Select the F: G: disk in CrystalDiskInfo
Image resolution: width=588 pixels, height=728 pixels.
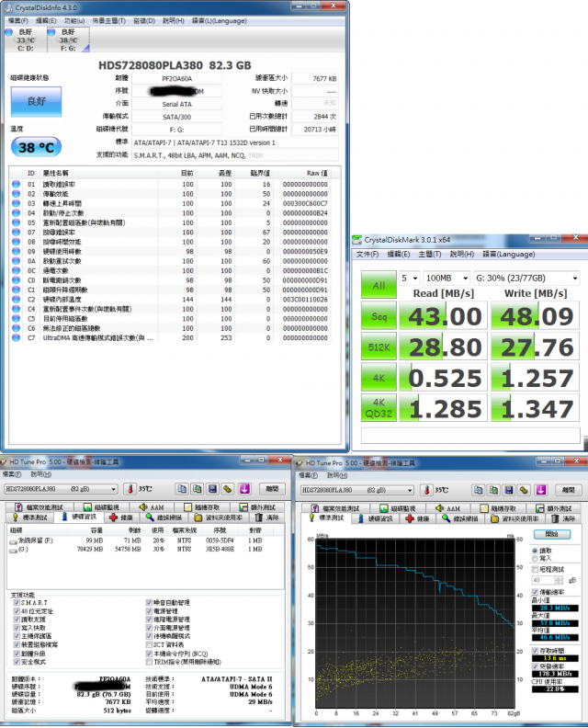coord(68,40)
